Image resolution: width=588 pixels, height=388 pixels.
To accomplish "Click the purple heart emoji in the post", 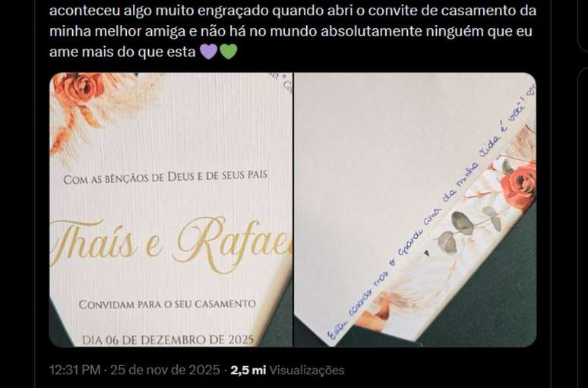I will [x=208, y=52].
